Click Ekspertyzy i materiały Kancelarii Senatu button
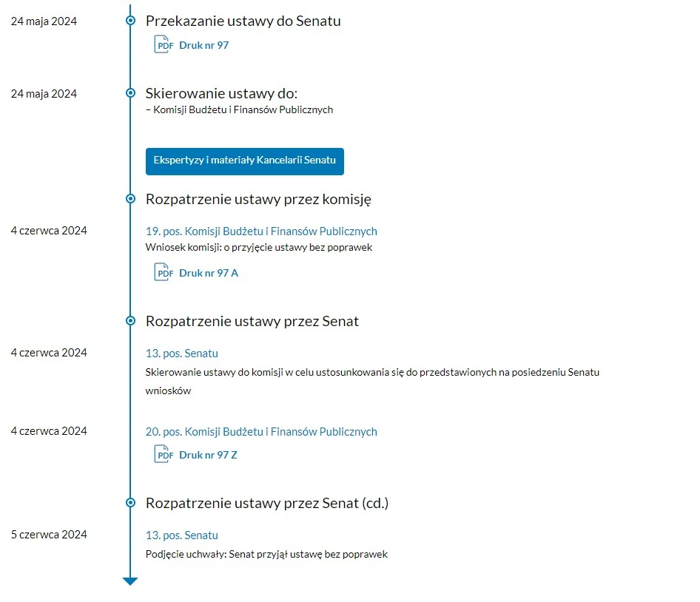The height and width of the screenshot is (602, 700). click(244, 161)
